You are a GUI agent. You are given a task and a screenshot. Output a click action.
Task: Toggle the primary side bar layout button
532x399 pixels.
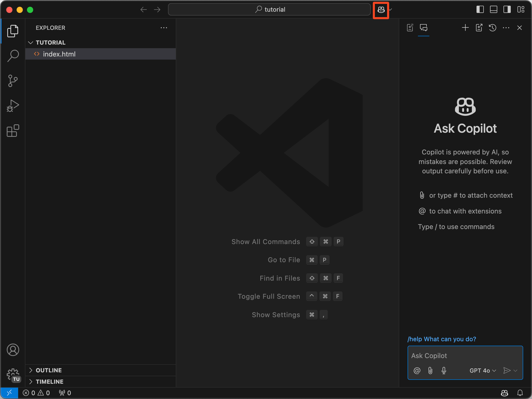[480, 10]
